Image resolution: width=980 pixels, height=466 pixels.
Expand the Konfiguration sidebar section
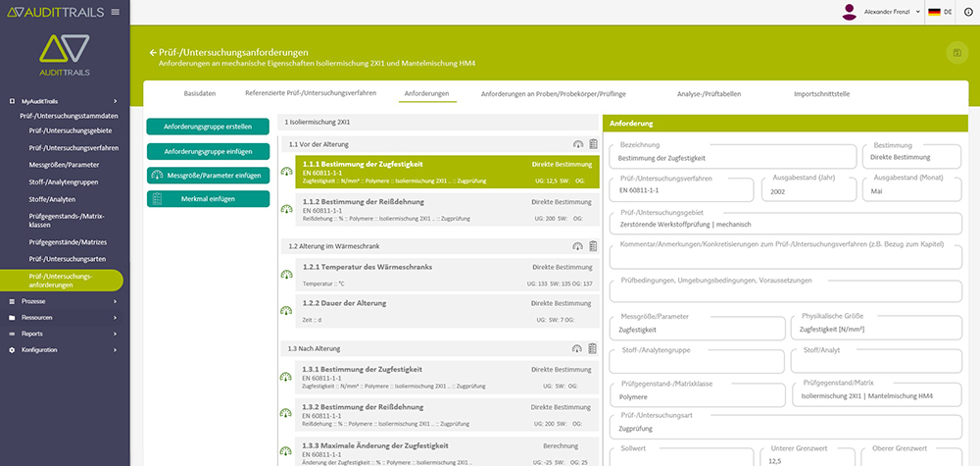coord(64,349)
